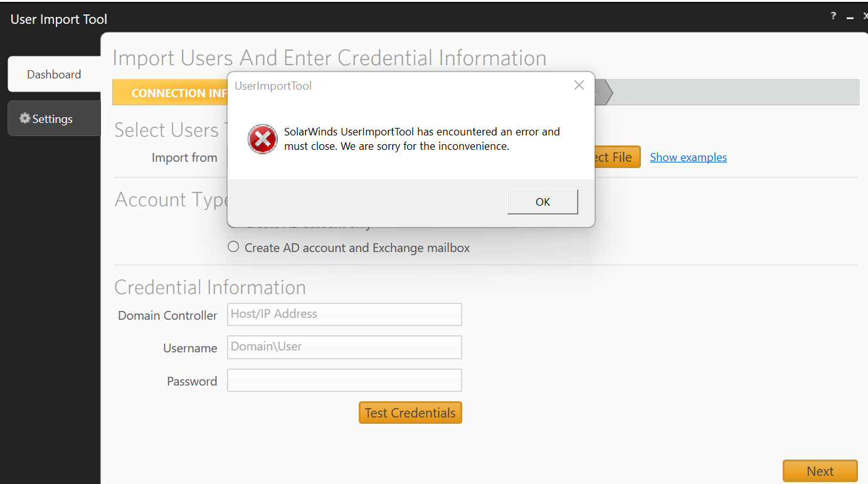Open help via the question mark icon
The height and width of the screenshot is (484, 868).
click(834, 16)
